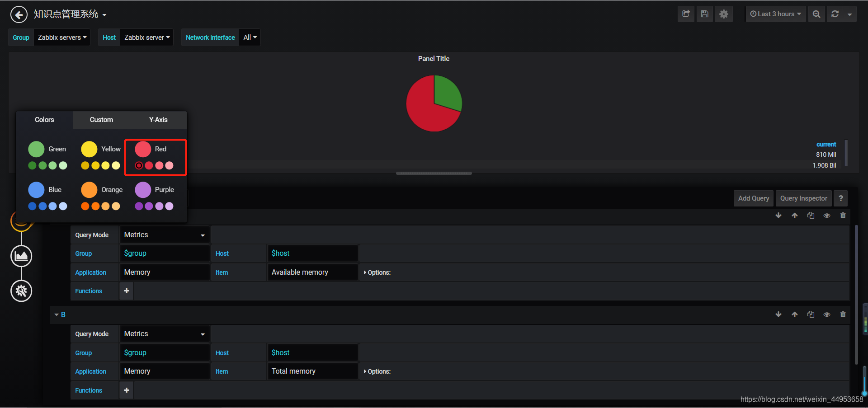The image size is (868, 408).
Task: Open the share dashboard icon
Action: 686,14
